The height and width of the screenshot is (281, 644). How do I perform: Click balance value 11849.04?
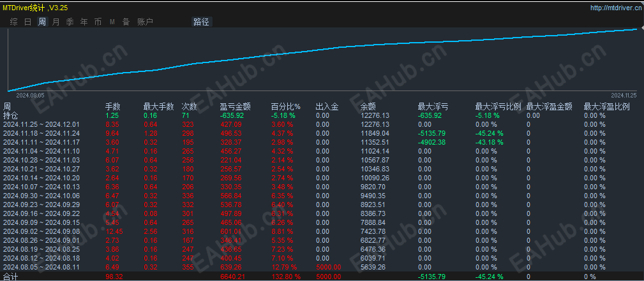click(x=374, y=133)
